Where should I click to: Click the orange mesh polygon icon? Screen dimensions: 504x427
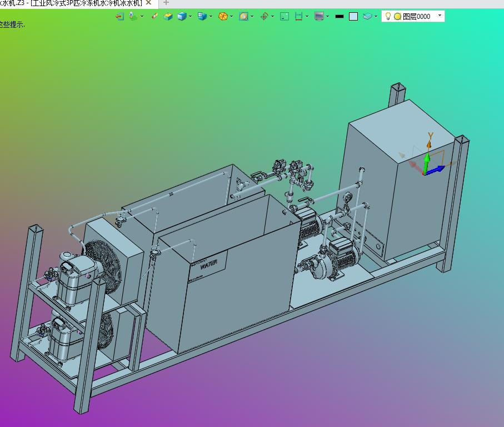point(223,16)
